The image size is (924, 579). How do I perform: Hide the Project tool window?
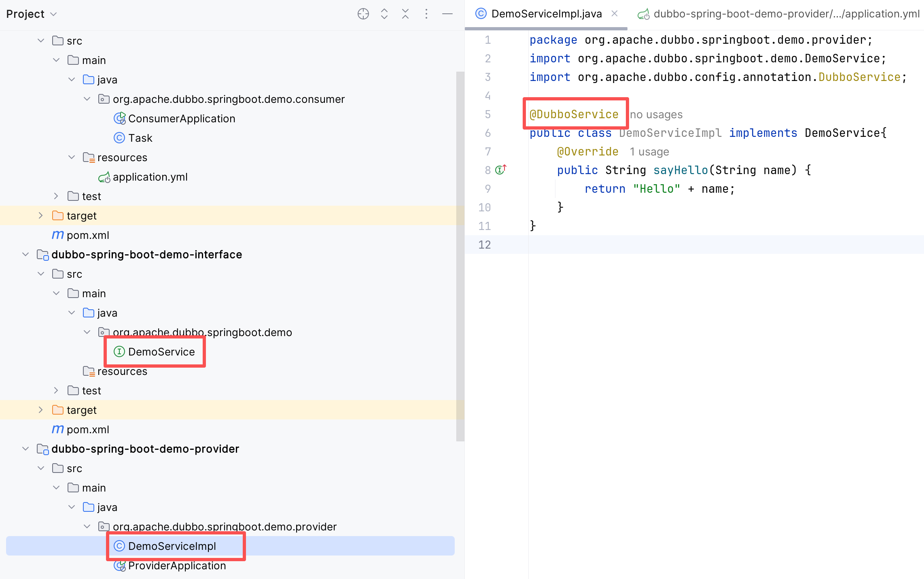(447, 14)
